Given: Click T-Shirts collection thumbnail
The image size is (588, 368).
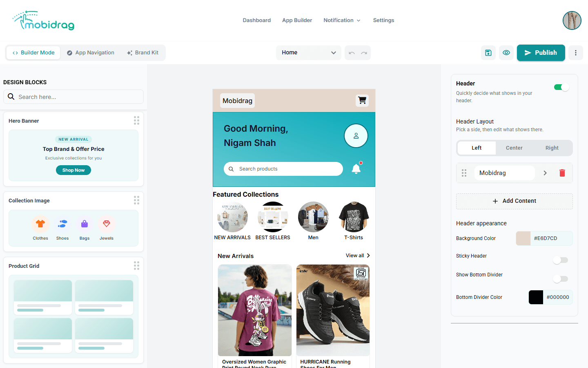Looking at the screenshot, I should click(354, 217).
